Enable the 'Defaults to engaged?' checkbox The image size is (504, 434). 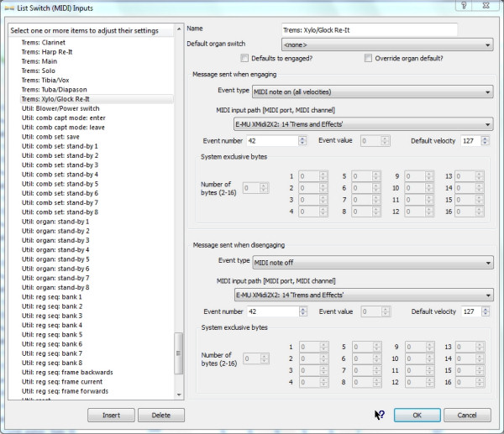click(x=244, y=59)
